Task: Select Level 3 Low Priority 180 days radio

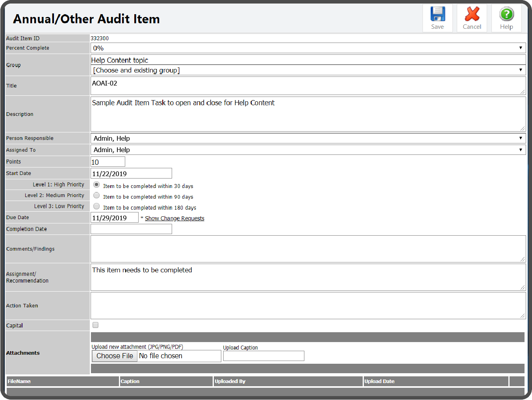Action: 96,206
